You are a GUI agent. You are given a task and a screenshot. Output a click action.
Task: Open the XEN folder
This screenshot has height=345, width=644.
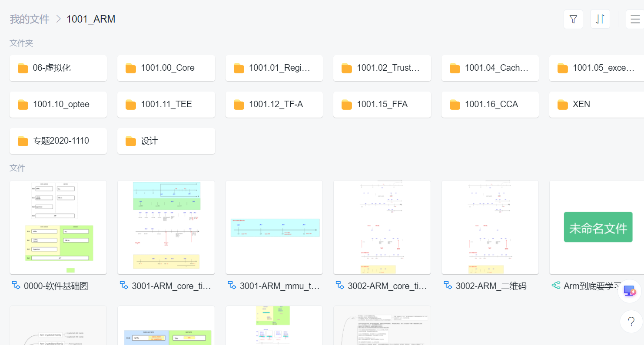coord(597,105)
